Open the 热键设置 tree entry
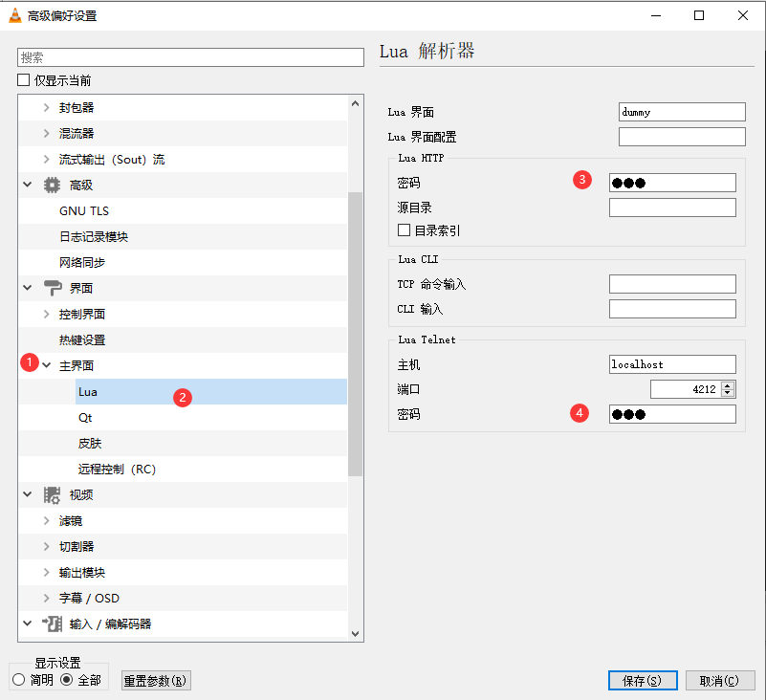 [82, 339]
